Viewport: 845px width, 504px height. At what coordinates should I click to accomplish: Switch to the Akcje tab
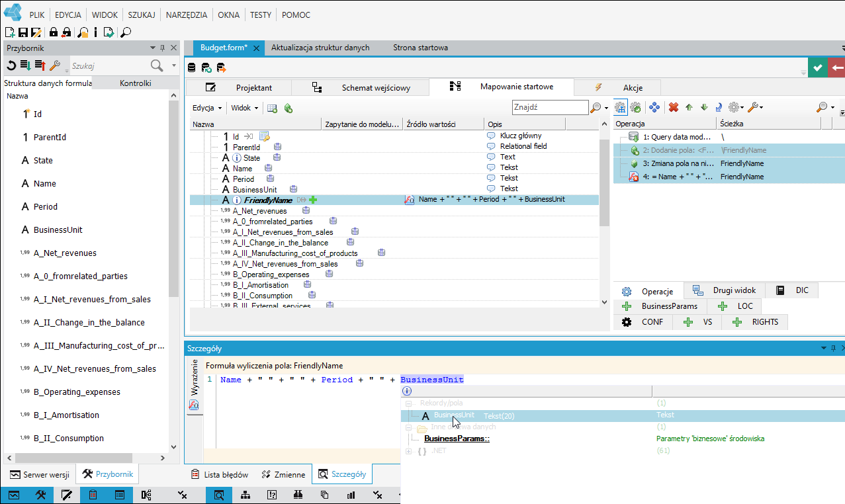pyautogui.click(x=617, y=87)
